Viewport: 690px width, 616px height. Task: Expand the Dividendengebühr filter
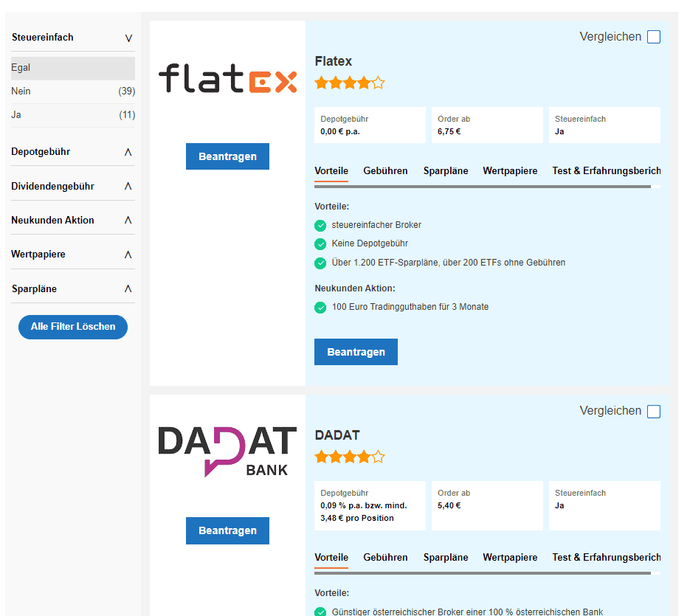(128, 186)
